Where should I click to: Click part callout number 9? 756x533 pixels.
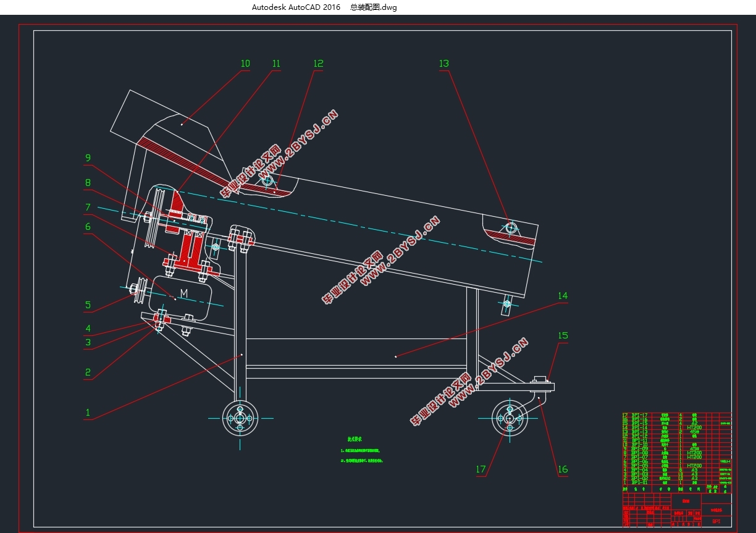coord(88,158)
